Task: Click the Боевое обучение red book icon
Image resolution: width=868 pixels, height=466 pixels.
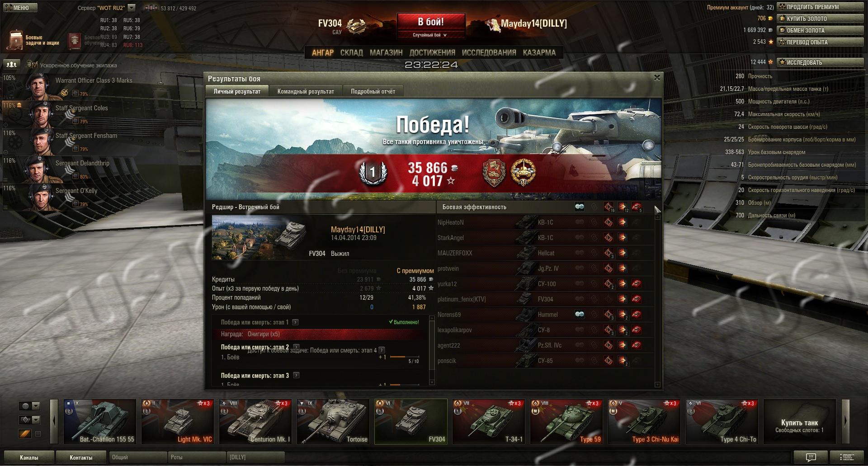Action: click(x=75, y=41)
